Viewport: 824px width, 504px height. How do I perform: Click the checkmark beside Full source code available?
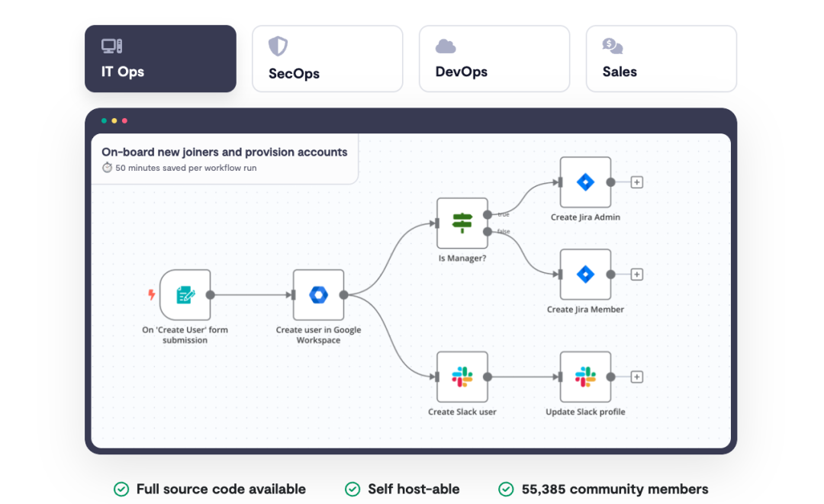click(121, 490)
